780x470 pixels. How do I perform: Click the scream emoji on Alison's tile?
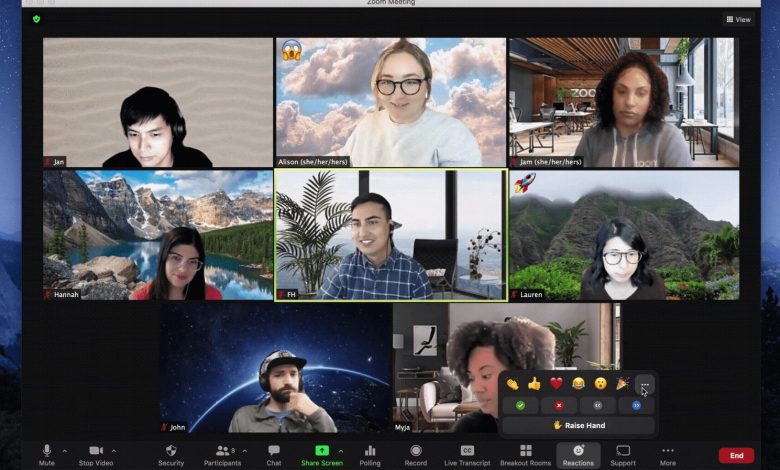pos(292,50)
